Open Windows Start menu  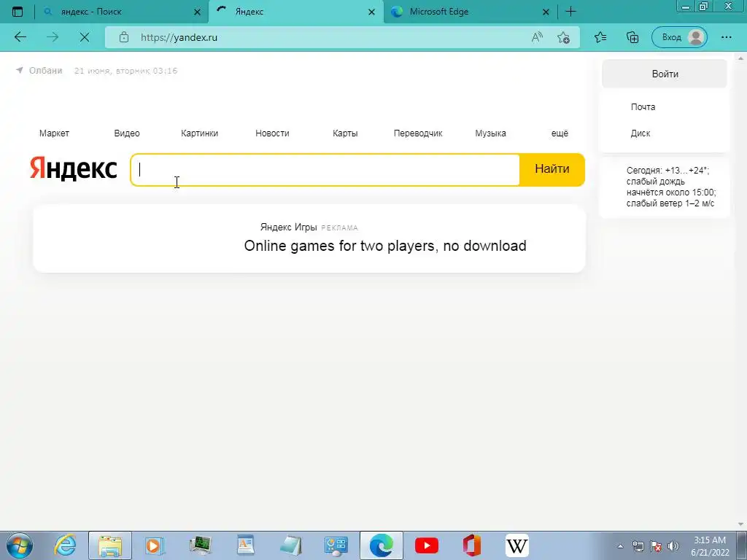tap(20, 545)
